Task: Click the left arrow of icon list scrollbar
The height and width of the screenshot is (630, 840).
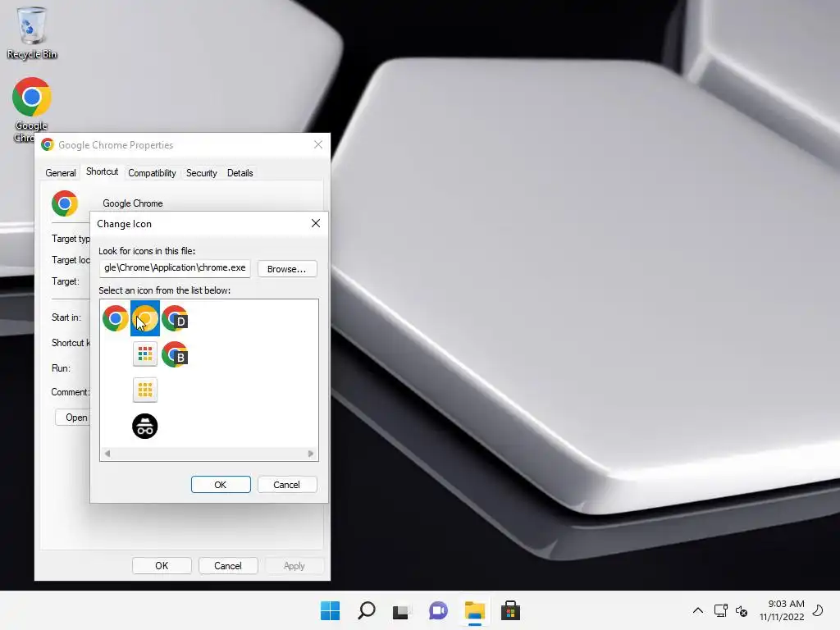Action: pyautogui.click(x=107, y=454)
